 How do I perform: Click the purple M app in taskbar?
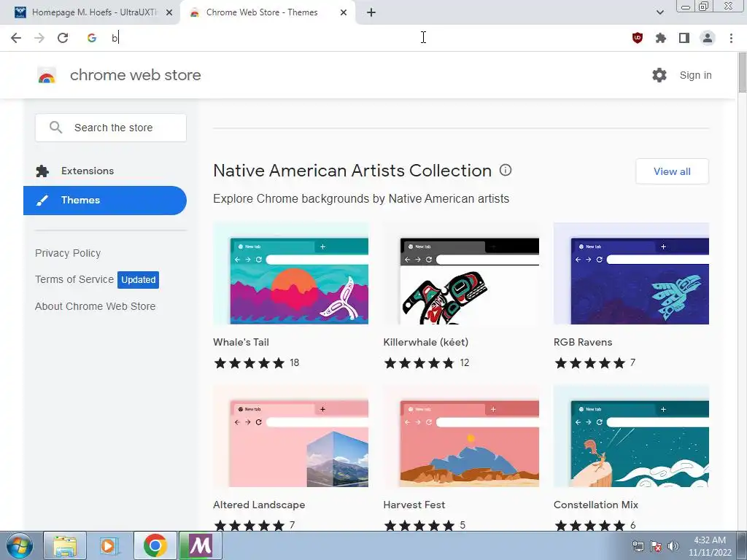pyautogui.click(x=200, y=545)
